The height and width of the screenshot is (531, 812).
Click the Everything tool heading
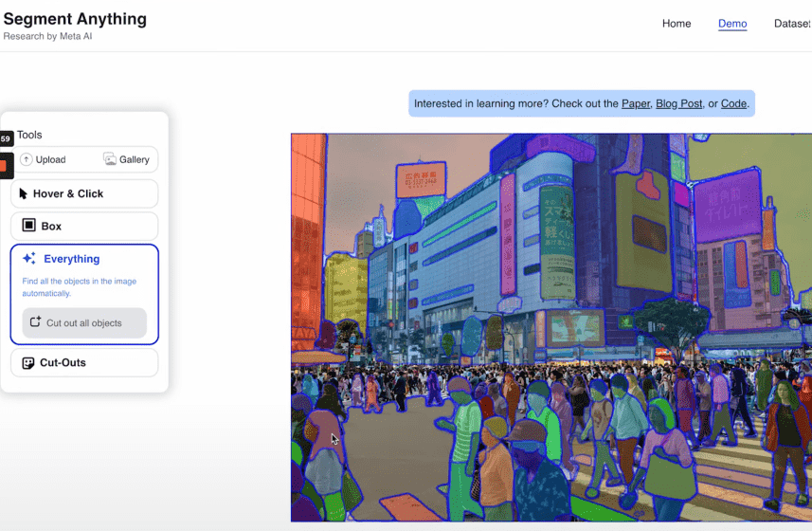click(71, 259)
